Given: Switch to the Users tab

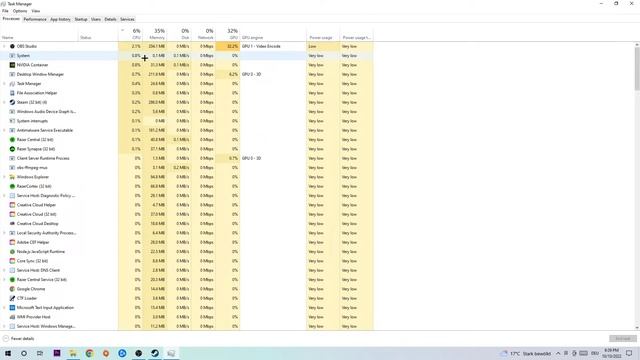Looking at the screenshot, I should coord(96,19).
